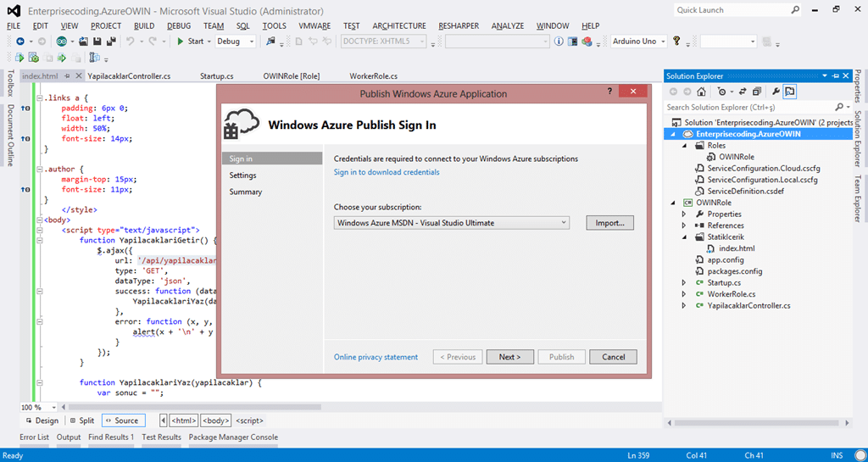Screen dimensions: 868x462
Task: Switch editor to Split view
Action: coord(82,420)
